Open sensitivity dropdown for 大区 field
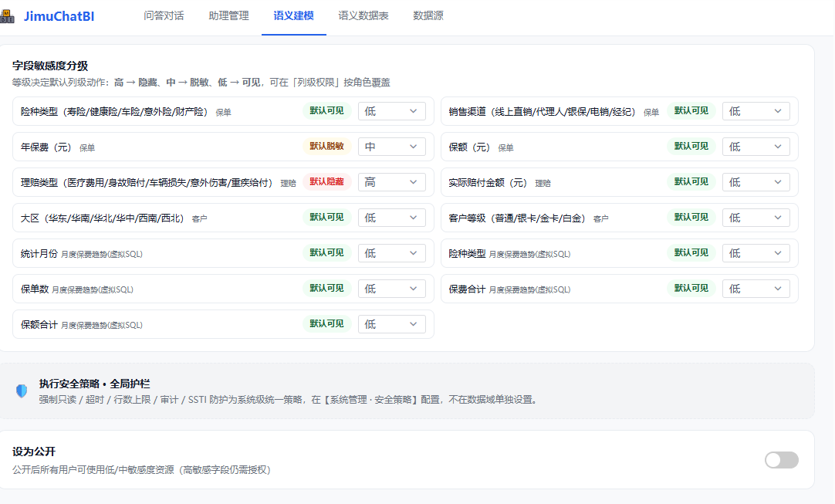This screenshot has width=835, height=504. [x=391, y=218]
